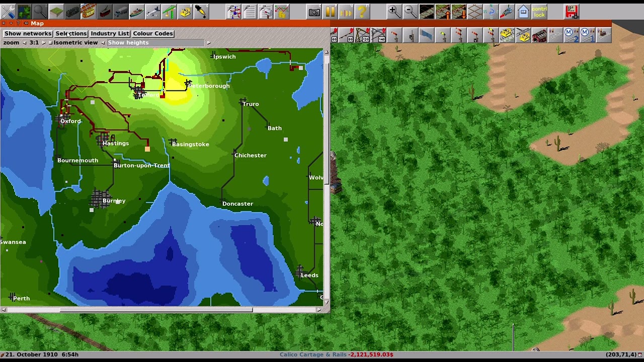
Task: Take a screenshot with the camera icon
Action: pyautogui.click(x=314, y=11)
